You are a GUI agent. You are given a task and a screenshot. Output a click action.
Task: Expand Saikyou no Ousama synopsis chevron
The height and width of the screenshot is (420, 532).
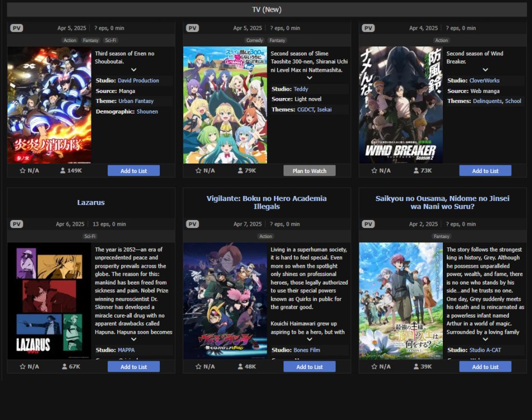click(x=485, y=339)
